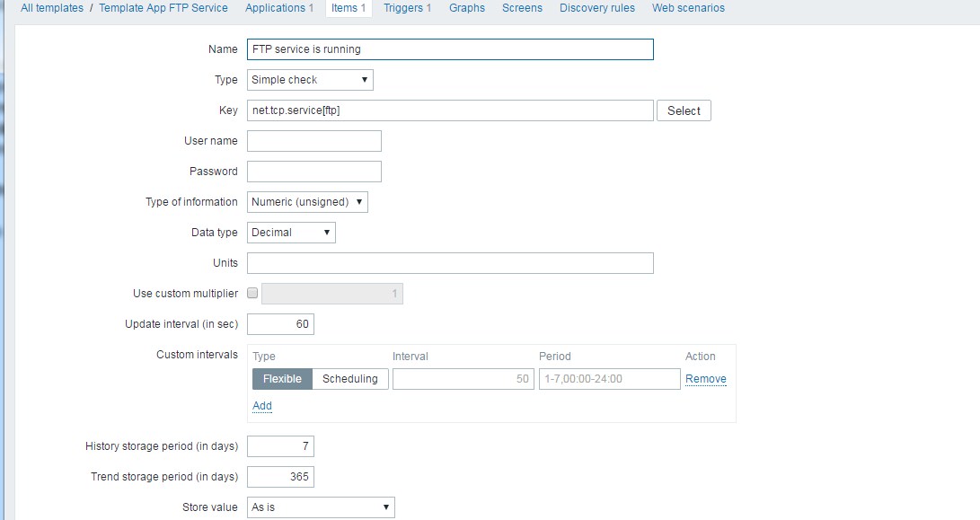
Task: Open the All templates breadcrumb link
Action: pyautogui.click(x=52, y=8)
